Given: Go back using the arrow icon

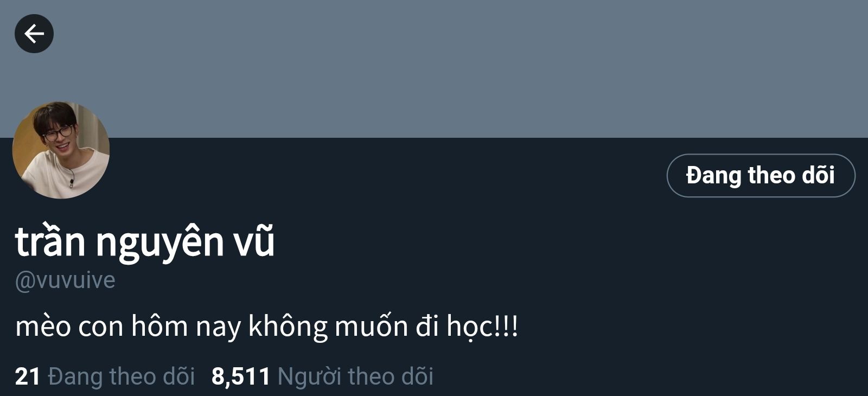Looking at the screenshot, I should [x=34, y=34].
